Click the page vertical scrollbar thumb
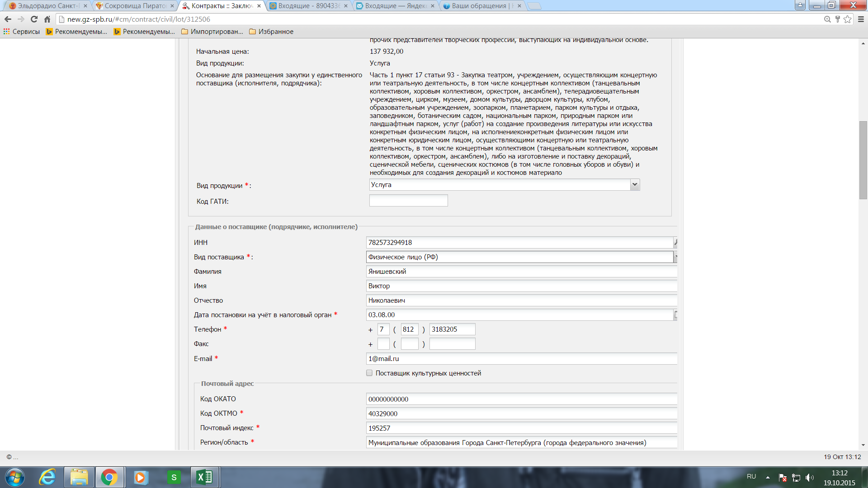Viewport: 868px width, 488px height. (863, 160)
